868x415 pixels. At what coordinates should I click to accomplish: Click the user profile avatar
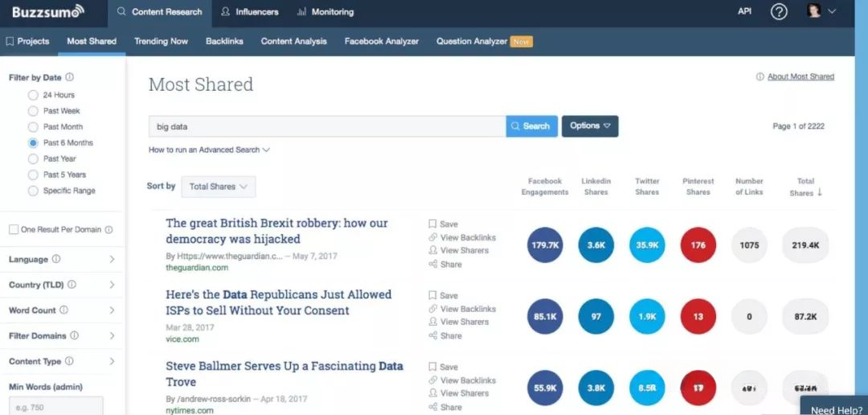[x=813, y=11]
